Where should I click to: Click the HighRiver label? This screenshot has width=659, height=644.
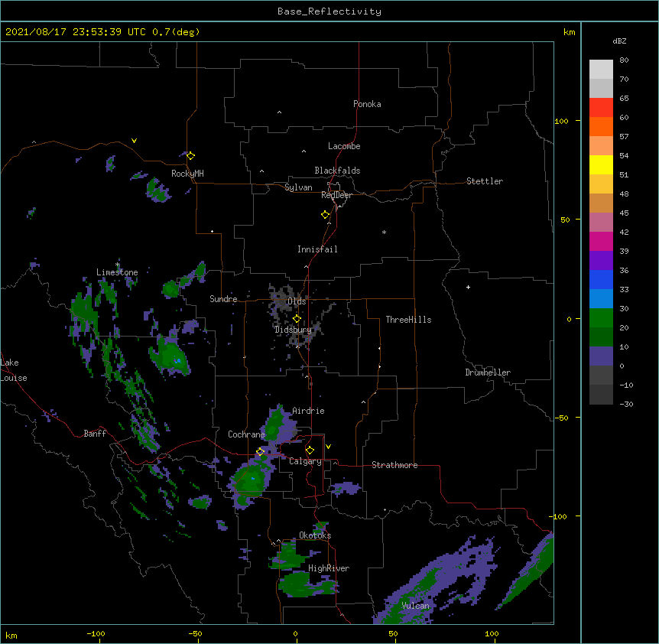pyautogui.click(x=329, y=568)
